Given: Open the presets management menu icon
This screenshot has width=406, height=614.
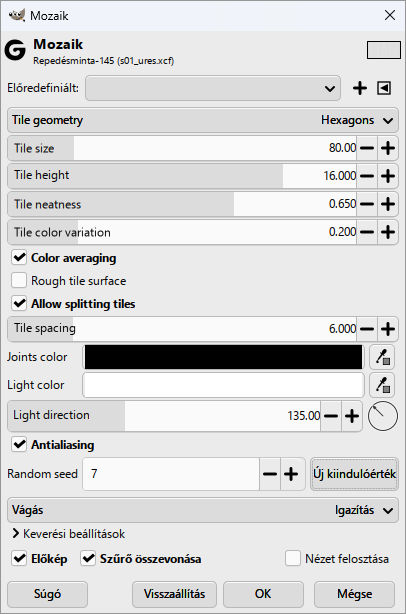Looking at the screenshot, I should 384,88.
